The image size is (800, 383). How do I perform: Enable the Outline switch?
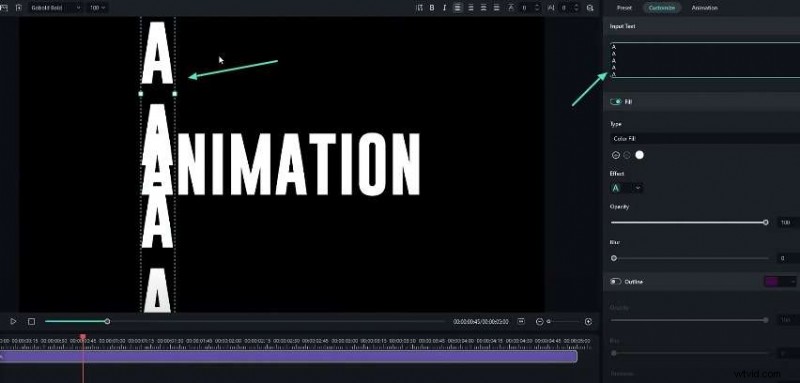click(x=616, y=282)
